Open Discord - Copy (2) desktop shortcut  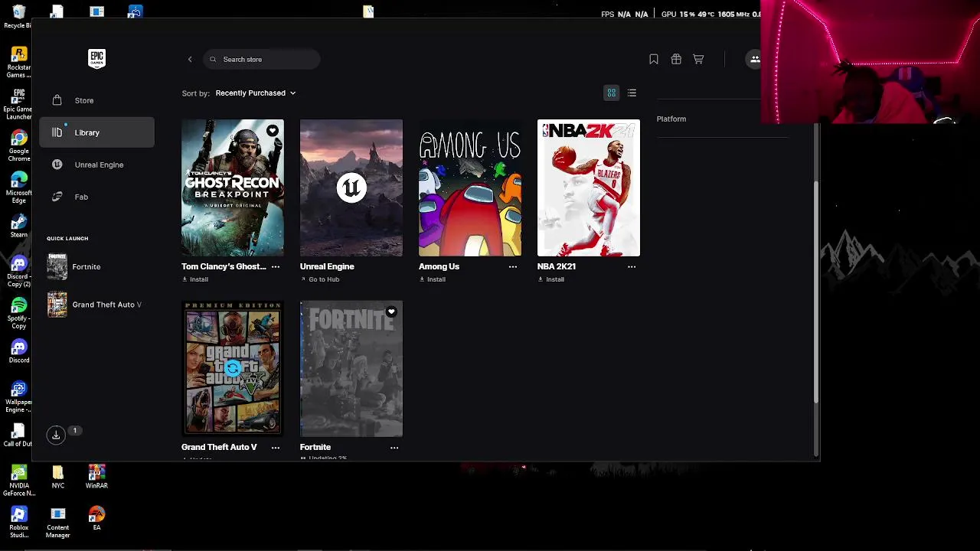18,272
